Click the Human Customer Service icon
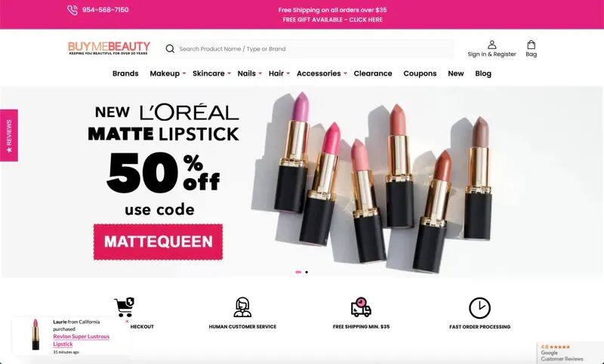This screenshot has height=364, width=604. click(242, 307)
